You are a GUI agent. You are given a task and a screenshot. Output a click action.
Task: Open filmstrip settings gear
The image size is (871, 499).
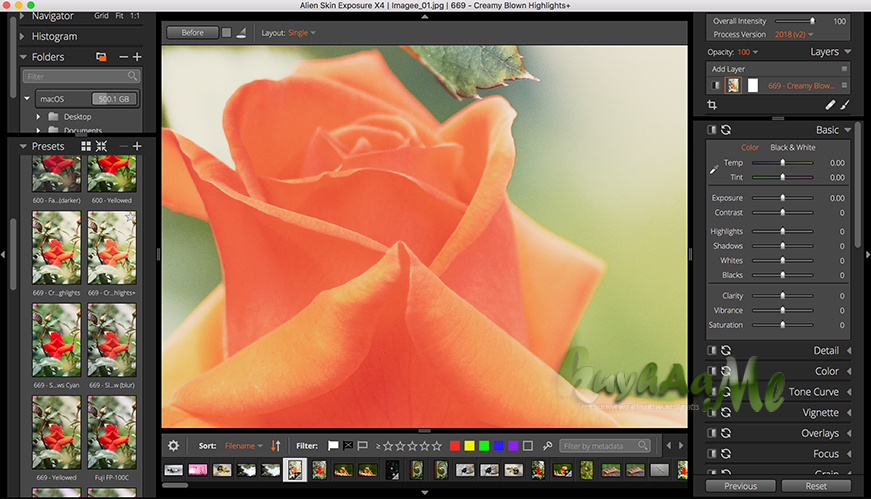(173, 446)
